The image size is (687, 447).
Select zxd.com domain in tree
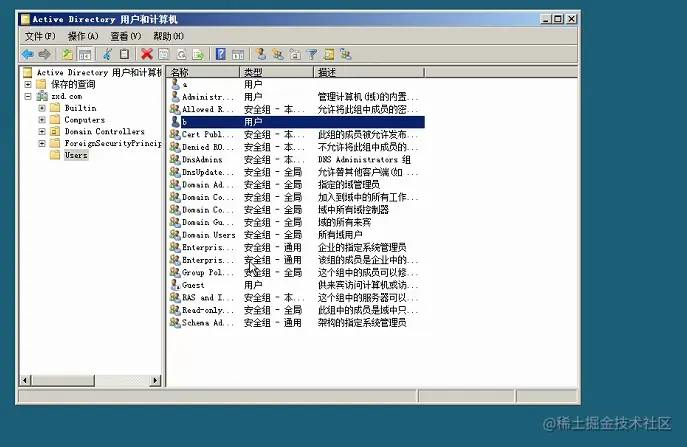pyautogui.click(x=67, y=96)
